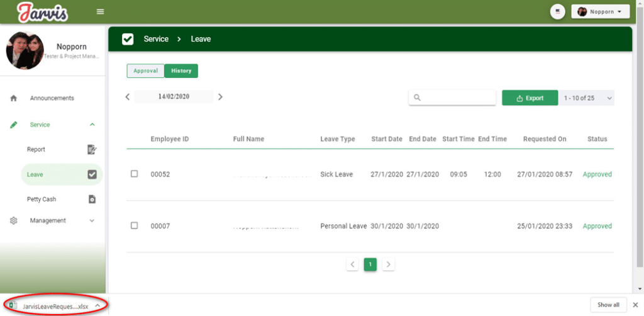Image resolution: width=644 pixels, height=316 pixels.
Task: Click the Petty Cash icon
Action: click(92, 199)
